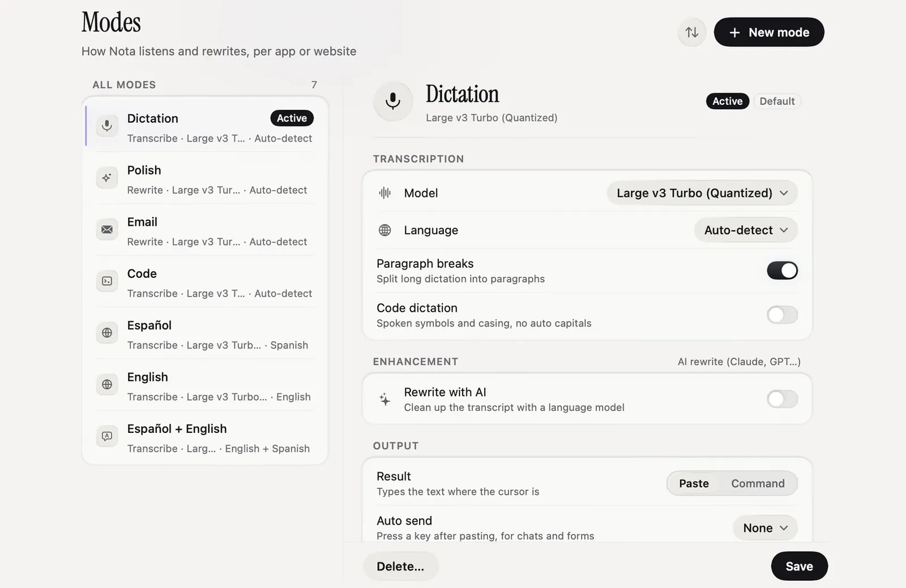906x588 pixels.
Task: Open the Model dropdown Large v3 Turbo (Quantized)
Action: [702, 193]
